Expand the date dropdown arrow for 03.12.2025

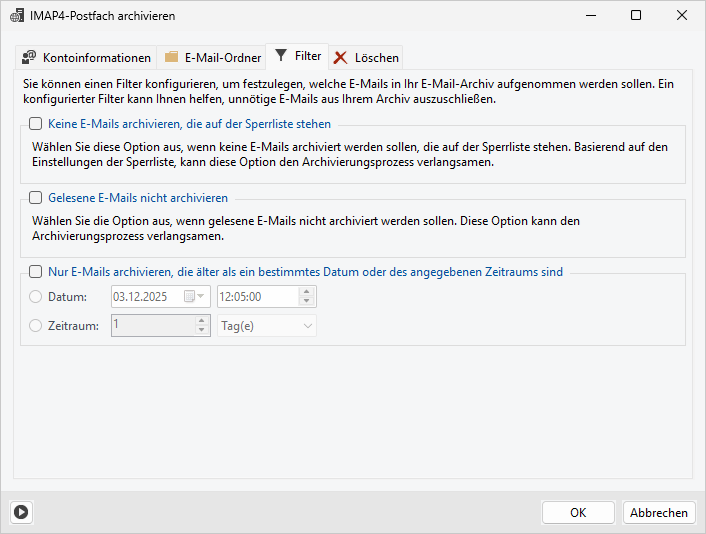(203, 297)
